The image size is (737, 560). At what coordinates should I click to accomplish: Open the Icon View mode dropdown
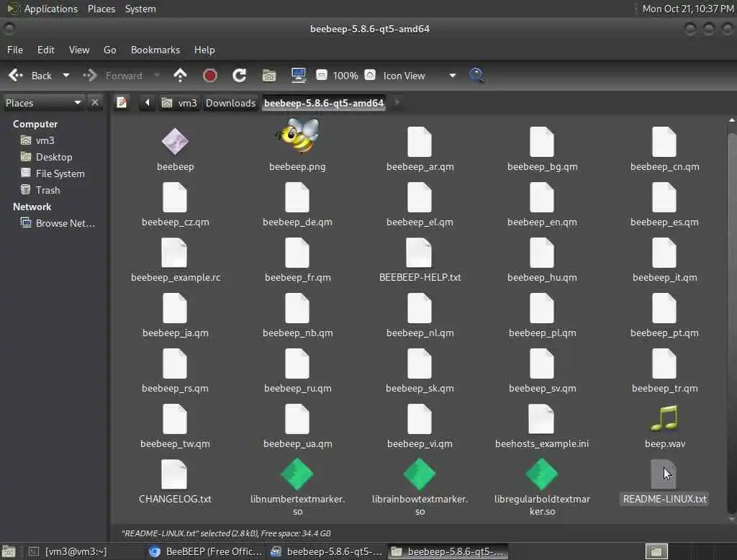point(420,76)
